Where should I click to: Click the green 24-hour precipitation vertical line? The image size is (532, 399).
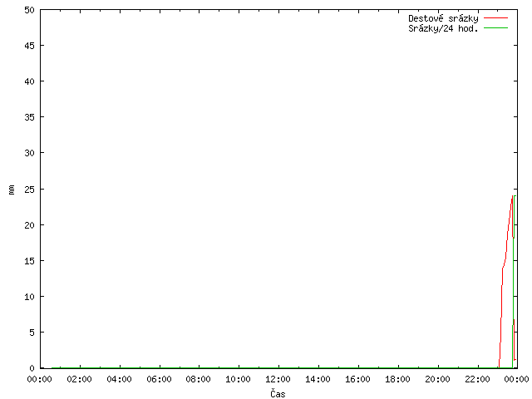coord(514,282)
